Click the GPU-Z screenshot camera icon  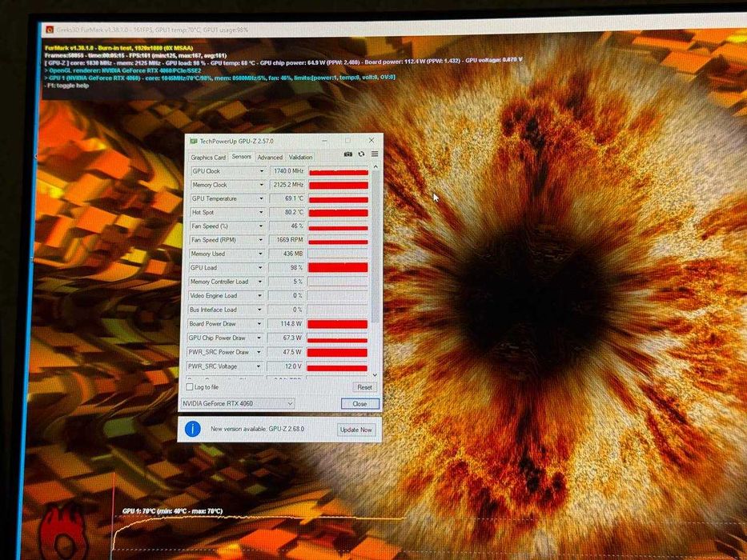348,154
